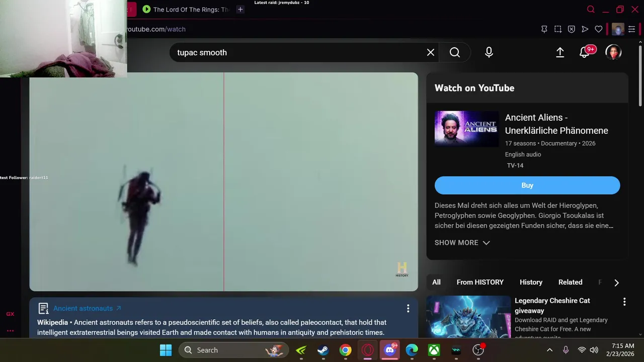
Task: Show hidden system tray icons chevron
Action: pos(550,350)
